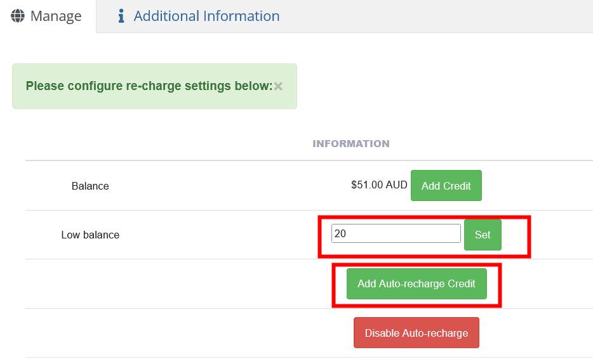
Task: Disable Auto-recharge with the red button
Action: (416, 333)
